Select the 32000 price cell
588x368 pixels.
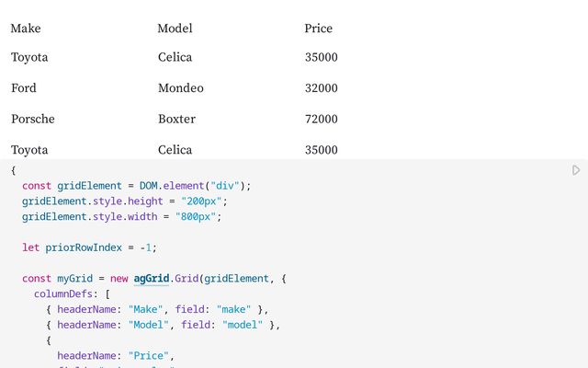[322, 88]
